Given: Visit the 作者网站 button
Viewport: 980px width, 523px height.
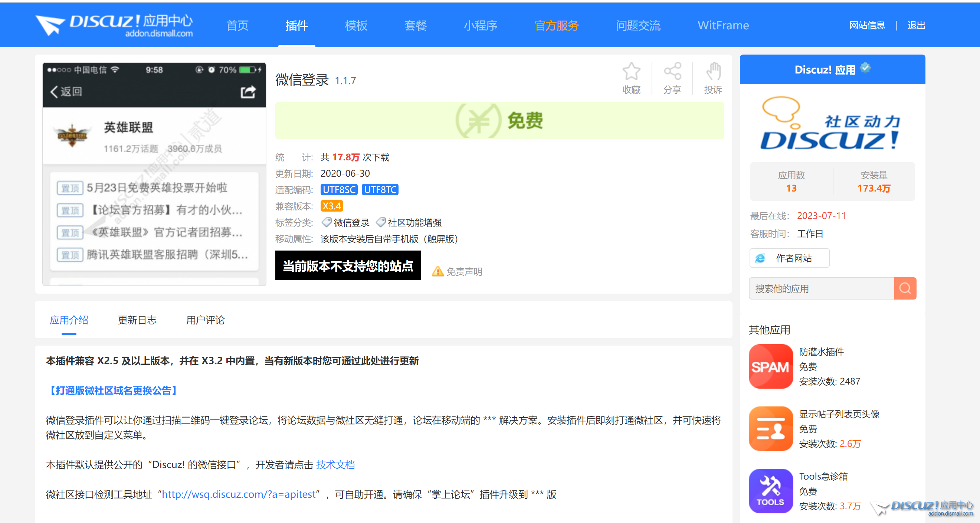Looking at the screenshot, I should click(x=789, y=258).
